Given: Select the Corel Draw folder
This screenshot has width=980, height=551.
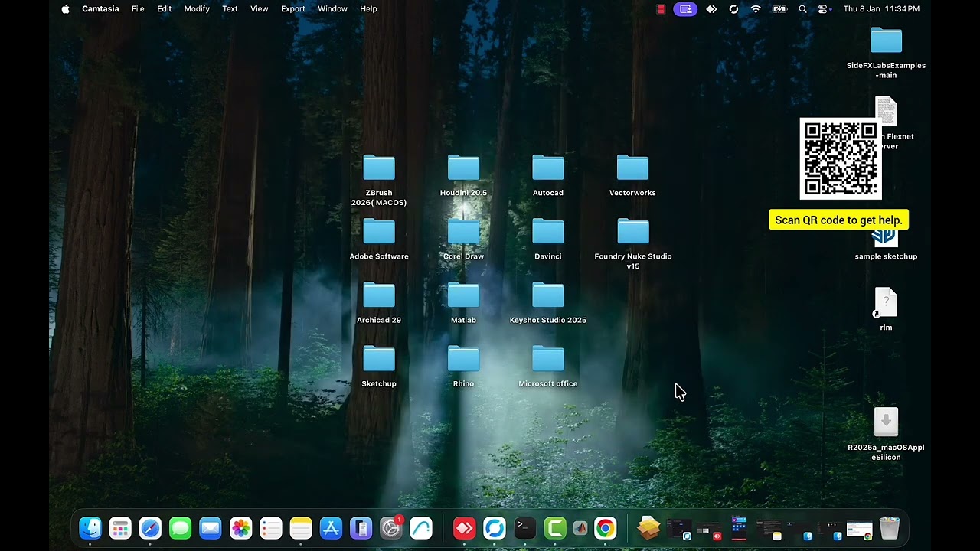Looking at the screenshot, I should click(463, 232).
